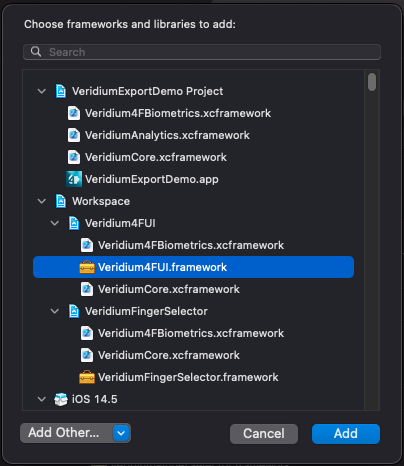Collapse the Veridium4FUI subgroup
404x466 pixels.
click(55, 223)
